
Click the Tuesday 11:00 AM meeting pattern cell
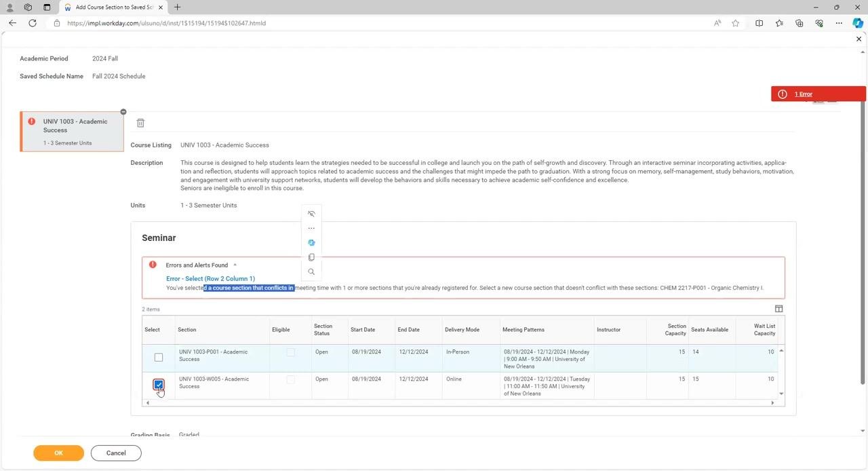pos(547,386)
